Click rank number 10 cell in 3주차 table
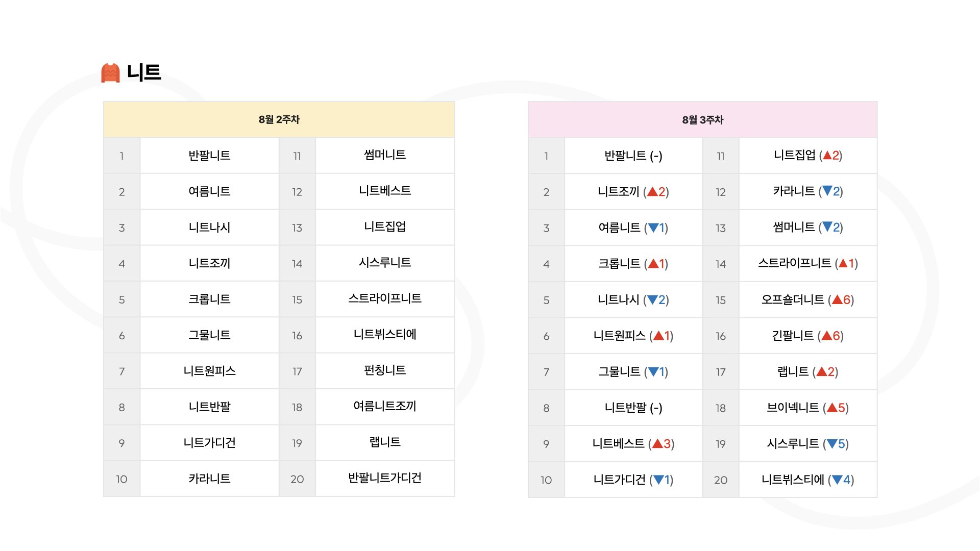Viewport: 980px width, 551px height. (546, 480)
